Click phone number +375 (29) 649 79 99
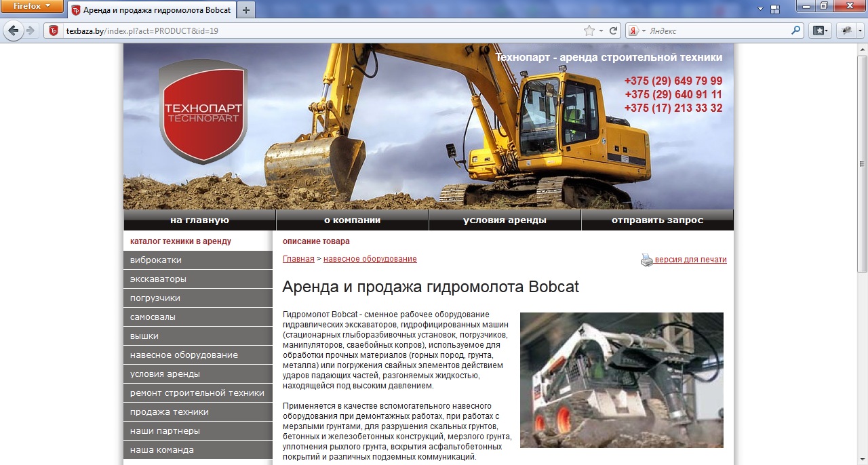The height and width of the screenshot is (465, 868). coord(673,81)
